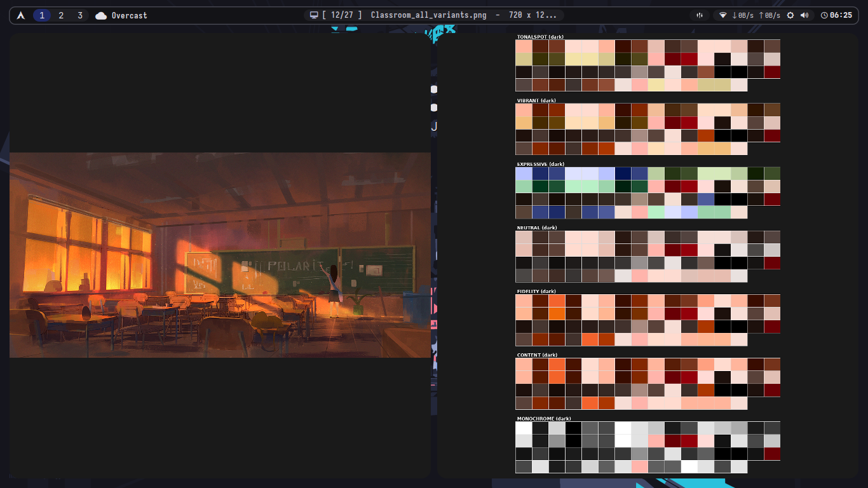
Task: Click the classroom artwork preview image
Action: pos(219,254)
